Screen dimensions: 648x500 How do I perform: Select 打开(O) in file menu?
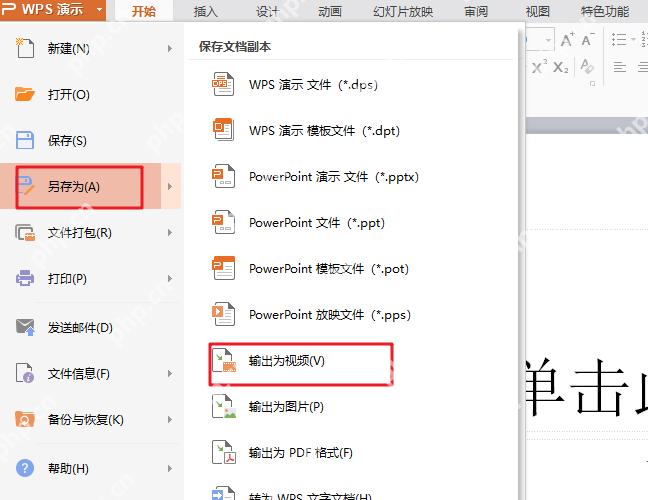[x=91, y=94]
